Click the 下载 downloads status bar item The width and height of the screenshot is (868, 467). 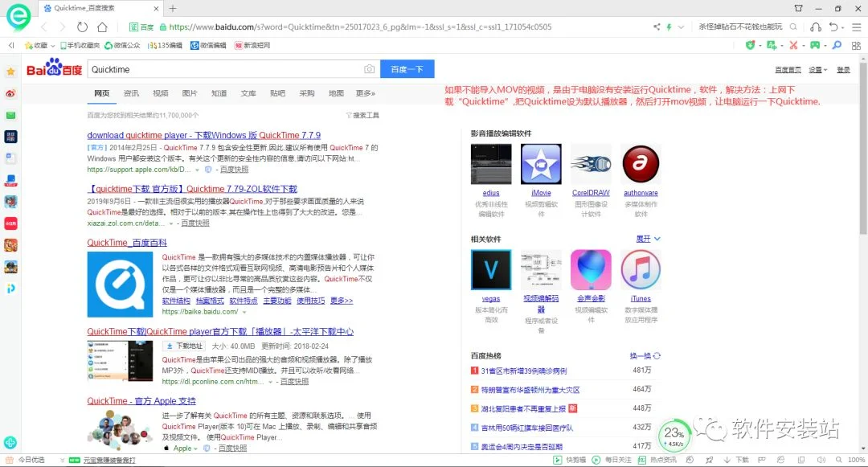(736, 460)
